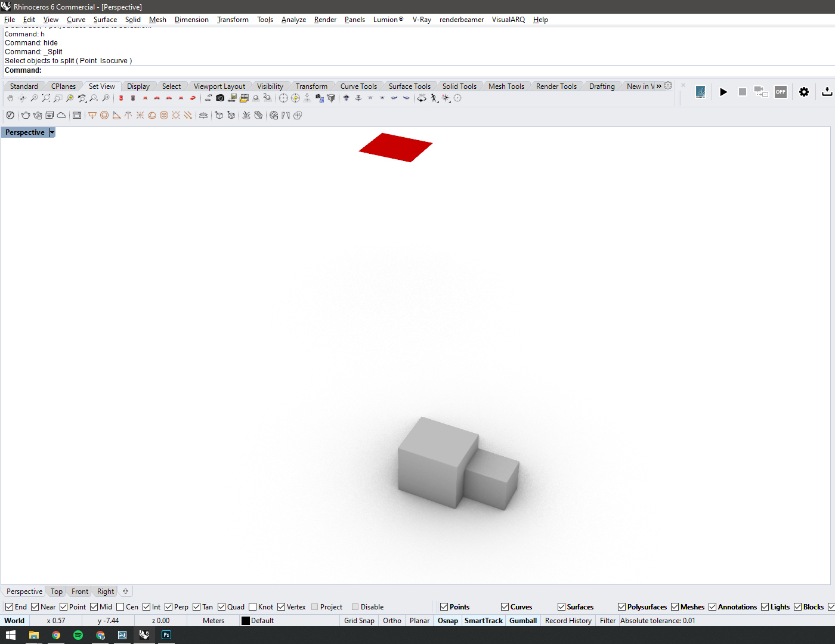Image resolution: width=835 pixels, height=644 pixels.
Task: Open the Perspective viewport dropdown arrow
Action: [x=52, y=132]
